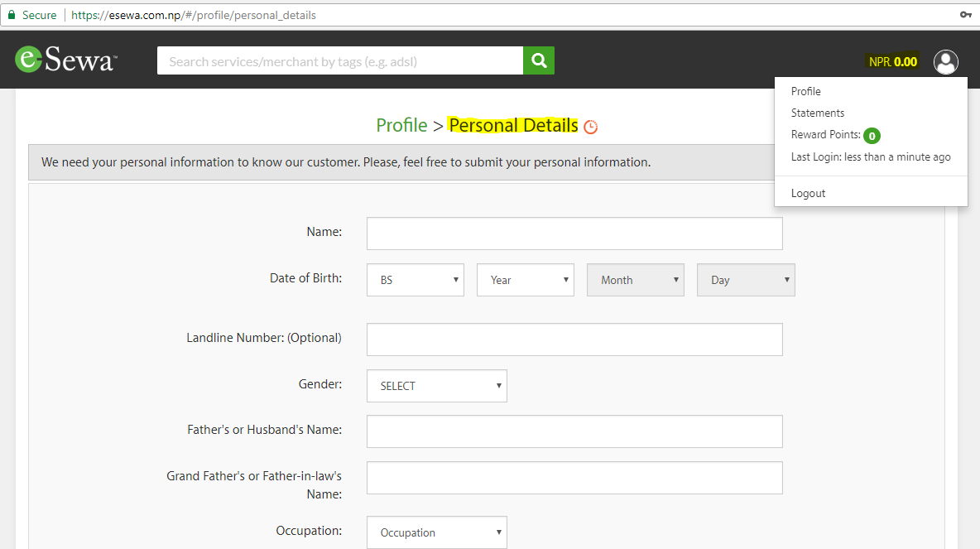The height and width of the screenshot is (549, 980).
Task: Open the Day dropdown
Action: [x=745, y=279]
